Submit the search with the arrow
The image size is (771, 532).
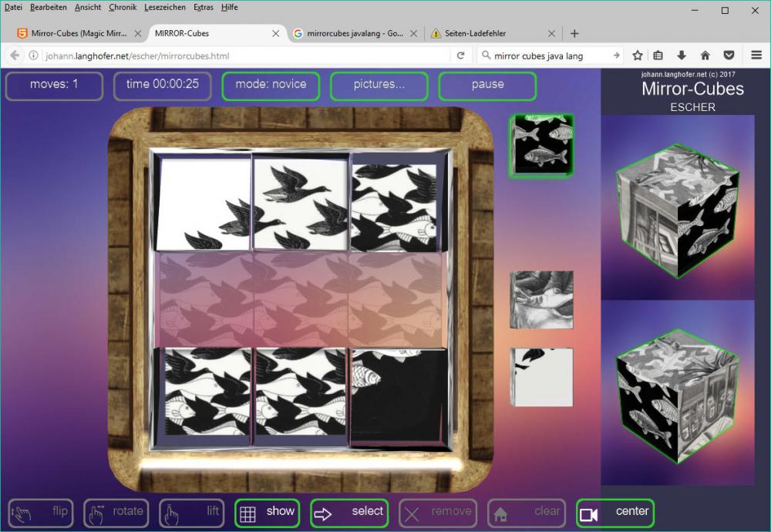(x=617, y=56)
